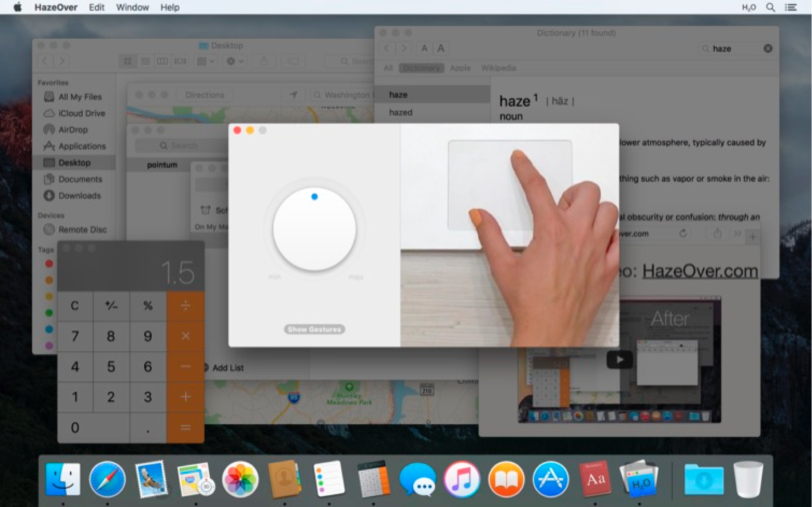
Task: Open the HazeOver app from the Dock
Action: point(640,479)
